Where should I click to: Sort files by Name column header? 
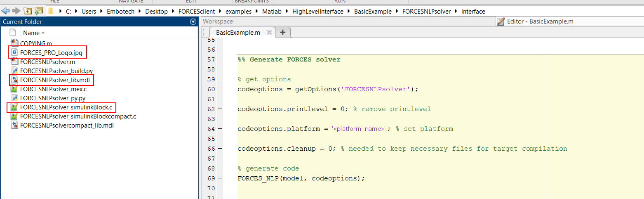[31, 33]
